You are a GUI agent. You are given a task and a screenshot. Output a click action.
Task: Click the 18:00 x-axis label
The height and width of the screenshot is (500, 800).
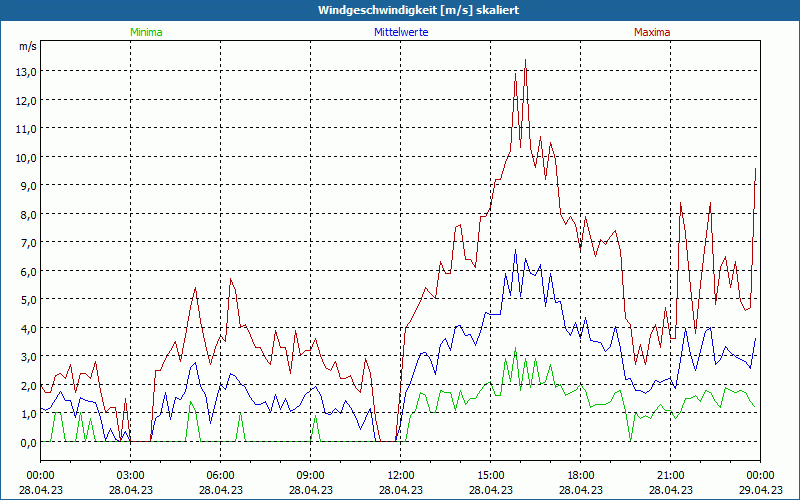(581, 475)
